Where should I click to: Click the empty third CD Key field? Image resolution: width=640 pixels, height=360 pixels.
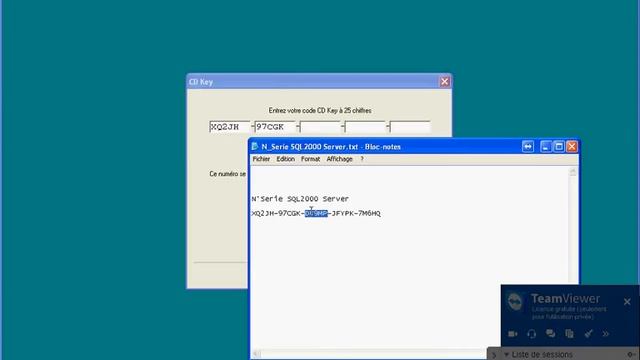point(320,127)
